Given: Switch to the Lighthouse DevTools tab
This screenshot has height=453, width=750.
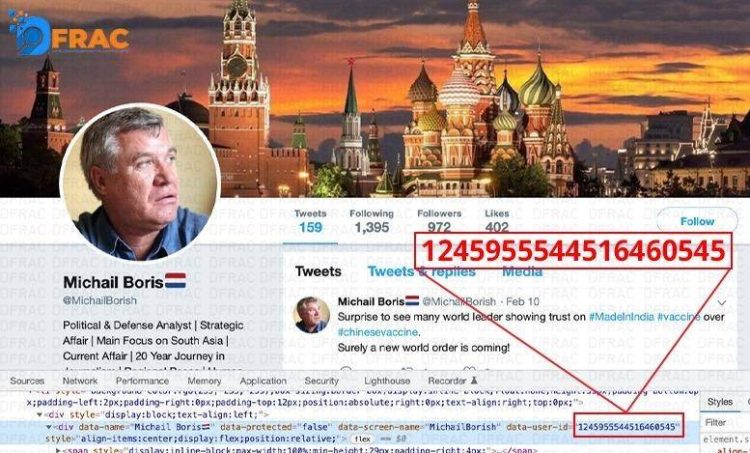Looking at the screenshot, I should [387, 381].
